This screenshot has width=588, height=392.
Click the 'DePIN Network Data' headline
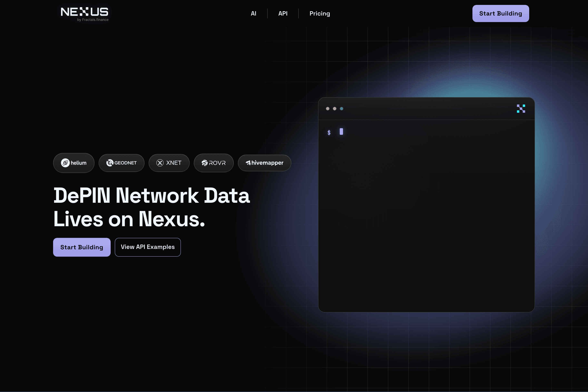tap(152, 196)
